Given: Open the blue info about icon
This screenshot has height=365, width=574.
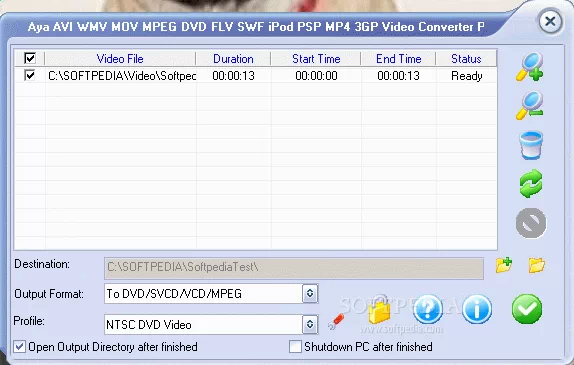Looking at the screenshot, I should tap(477, 309).
